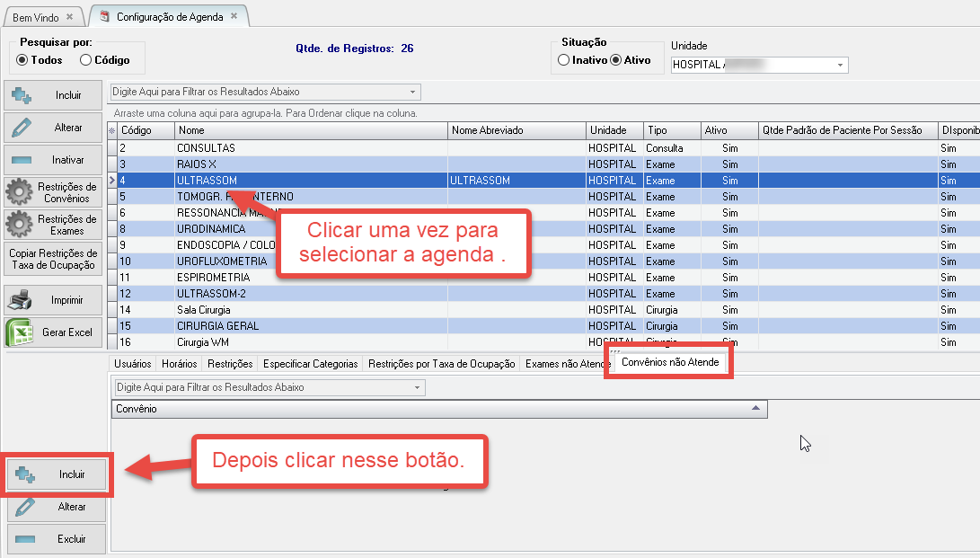Choose the Inativo situation radio button
This screenshot has height=558, width=980.
[563, 60]
